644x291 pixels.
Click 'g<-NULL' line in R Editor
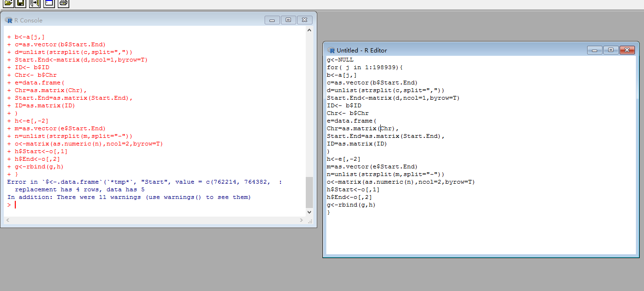[x=340, y=60]
